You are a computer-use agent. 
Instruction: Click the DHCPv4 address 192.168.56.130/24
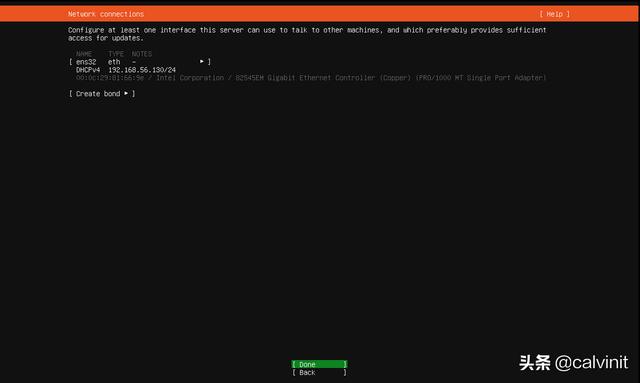[142, 70]
